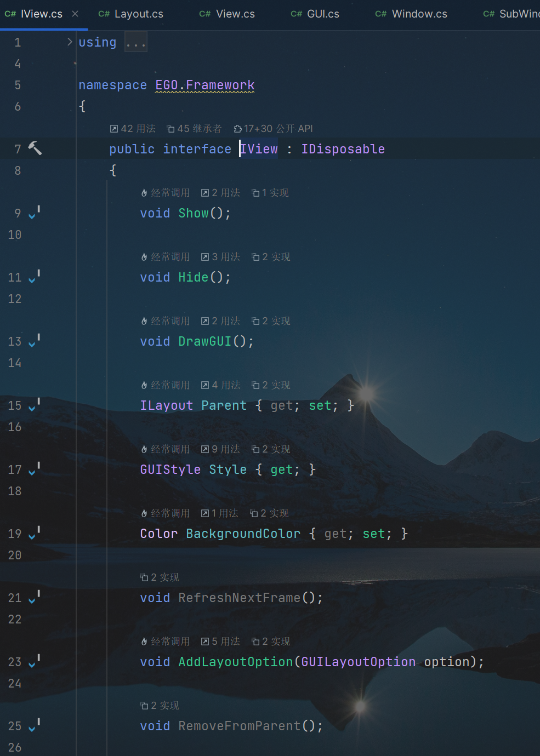Click the 经常调用 flame hint above Style
The height and width of the screenshot is (756, 540).
click(165, 449)
